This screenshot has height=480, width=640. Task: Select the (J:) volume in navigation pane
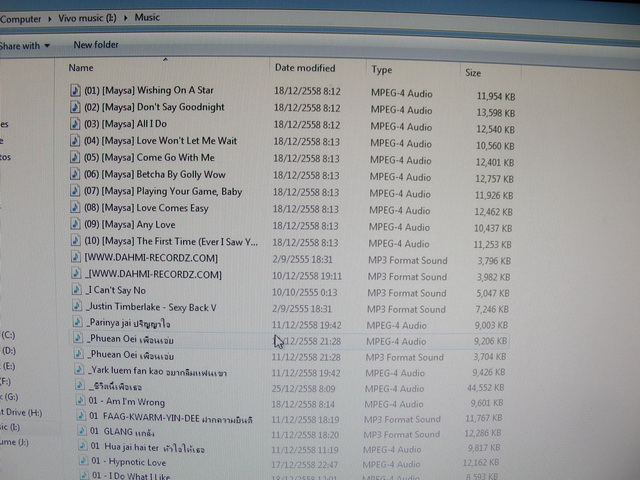pyautogui.click(x=14, y=442)
